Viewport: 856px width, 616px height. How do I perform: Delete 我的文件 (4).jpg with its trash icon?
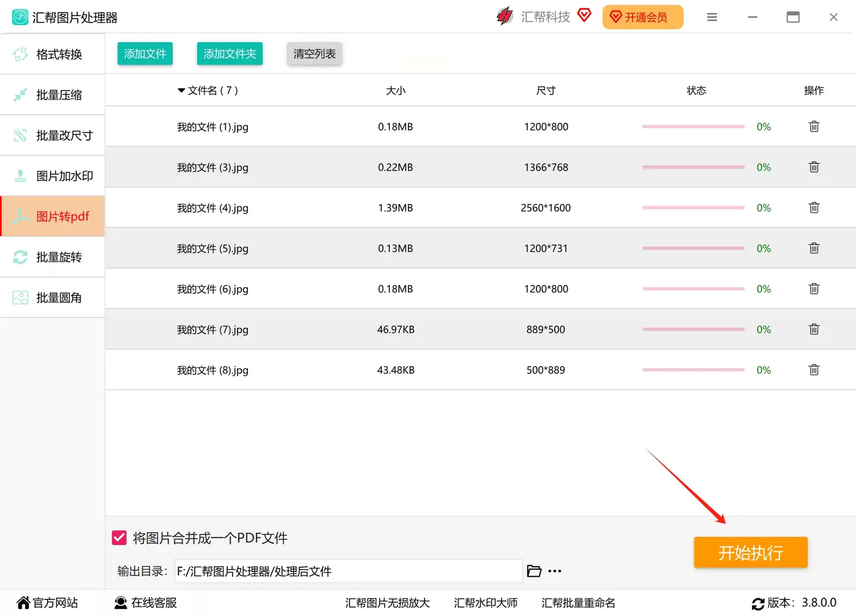(x=814, y=208)
